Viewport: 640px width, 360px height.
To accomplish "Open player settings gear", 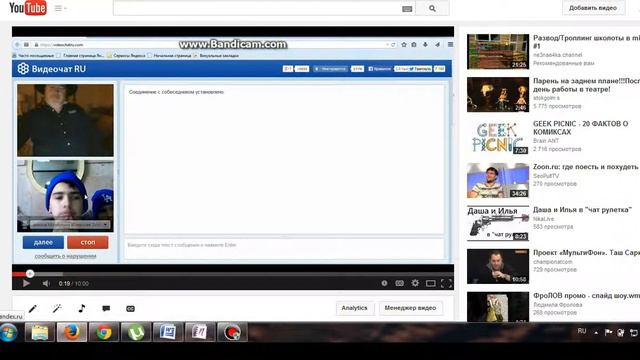I will (415, 283).
